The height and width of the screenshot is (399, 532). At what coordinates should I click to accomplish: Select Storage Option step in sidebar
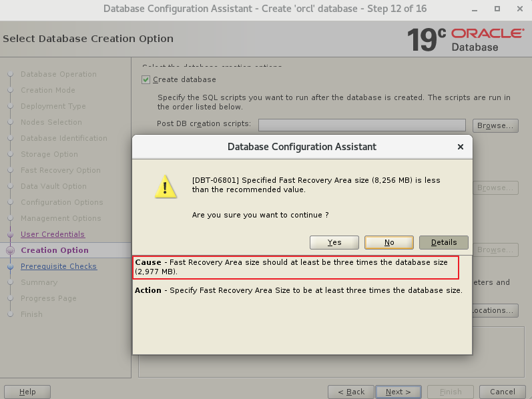(49, 154)
